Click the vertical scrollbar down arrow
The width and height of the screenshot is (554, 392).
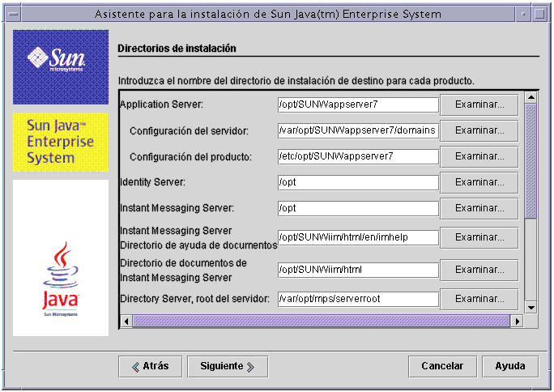(x=531, y=308)
